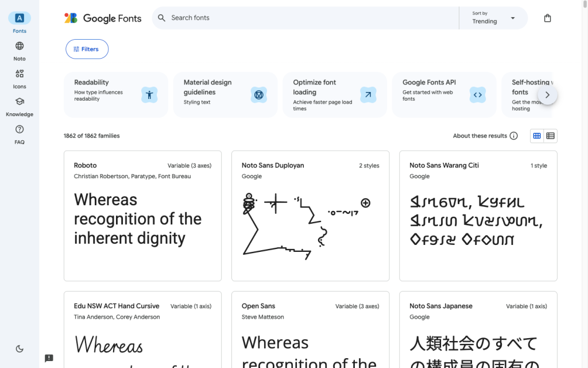Switch to grid view layout
588x368 pixels.
(537, 136)
